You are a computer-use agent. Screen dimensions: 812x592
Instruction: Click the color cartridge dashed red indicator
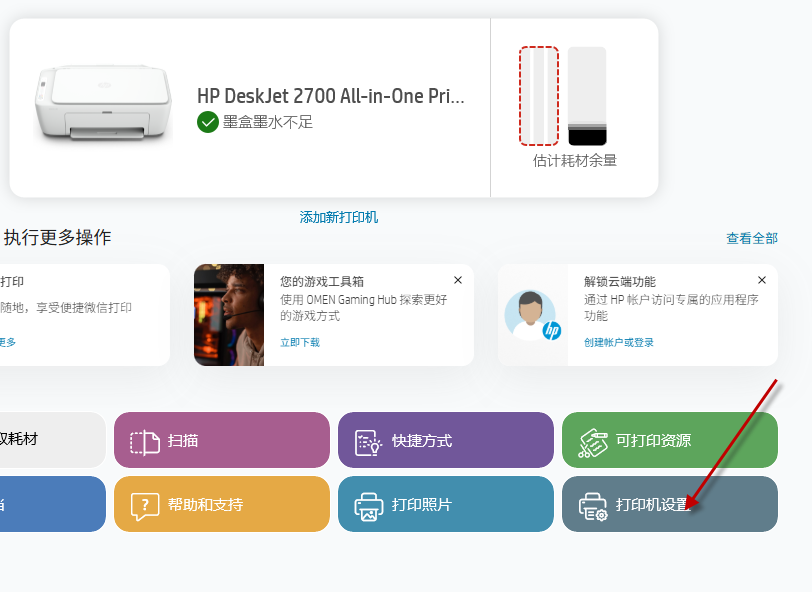539,96
